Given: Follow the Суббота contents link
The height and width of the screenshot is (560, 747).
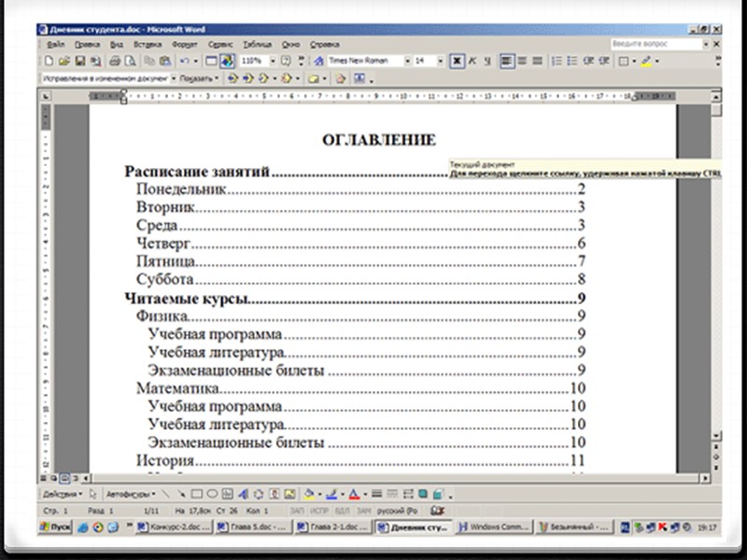Looking at the screenshot, I should tap(360, 279).
